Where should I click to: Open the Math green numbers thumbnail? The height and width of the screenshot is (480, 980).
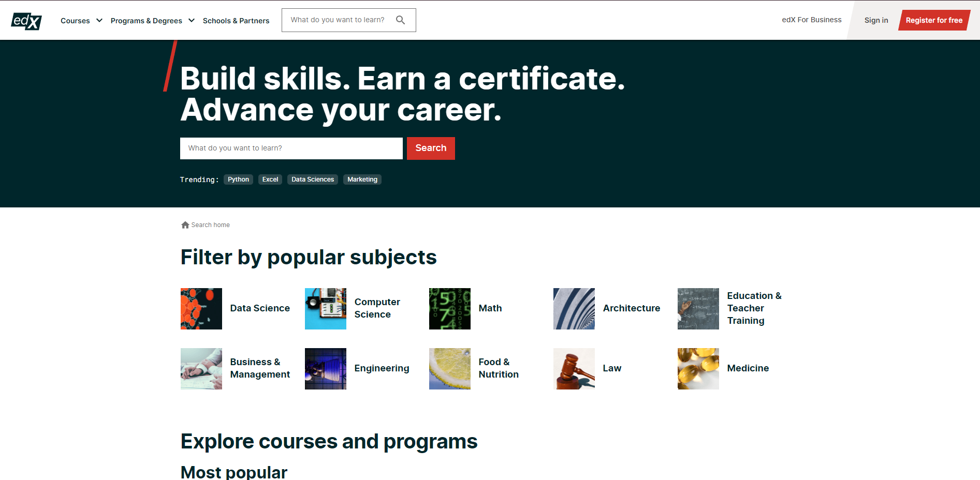[x=450, y=309]
